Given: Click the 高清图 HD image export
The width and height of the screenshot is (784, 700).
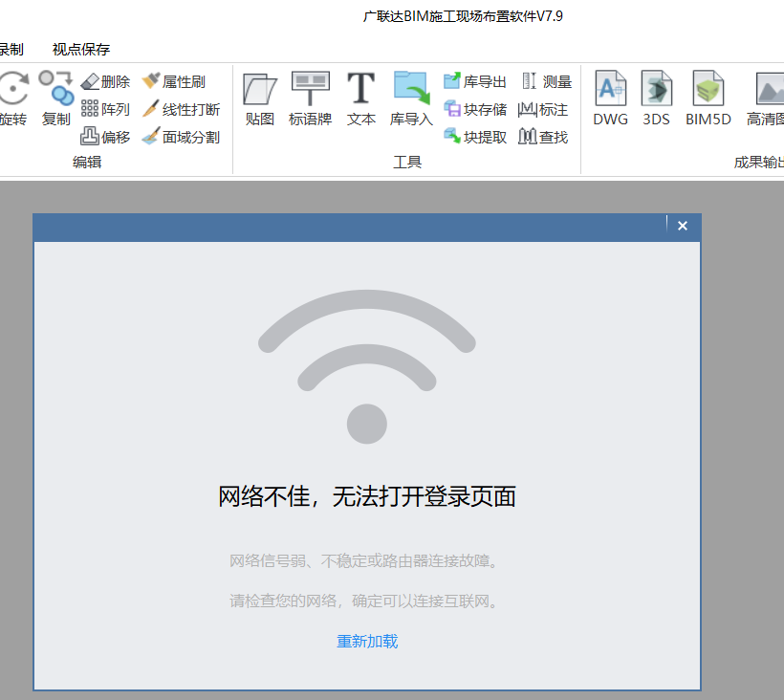Looking at the screenshot, I should click(x=766, y=98).
